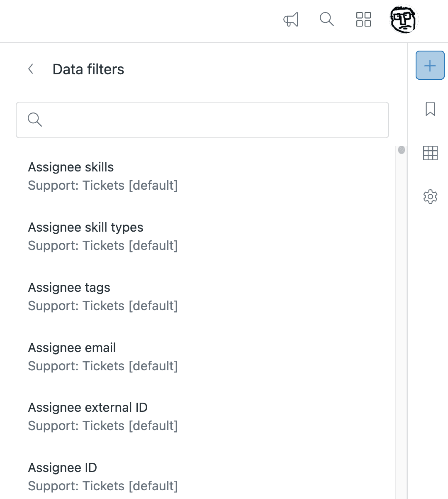Open the announcements megaphone icon
The width and height of the screenshot is (448, 499).
[x=291, y=20]
